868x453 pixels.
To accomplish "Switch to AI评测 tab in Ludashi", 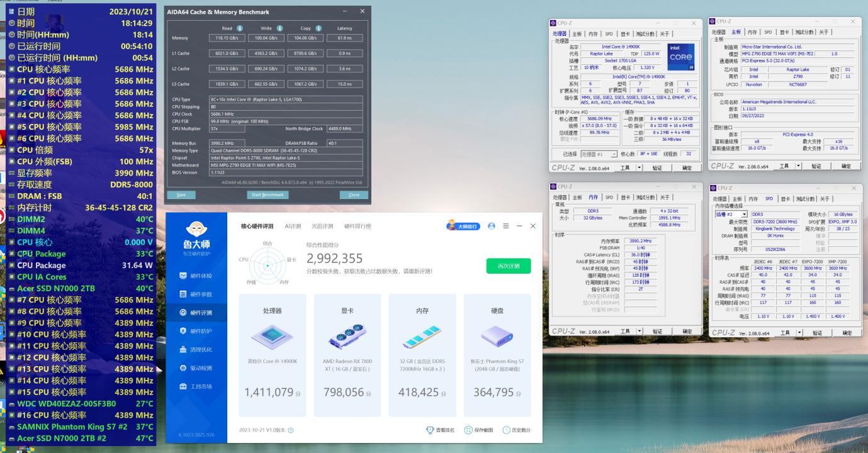I will pos(294,226).
